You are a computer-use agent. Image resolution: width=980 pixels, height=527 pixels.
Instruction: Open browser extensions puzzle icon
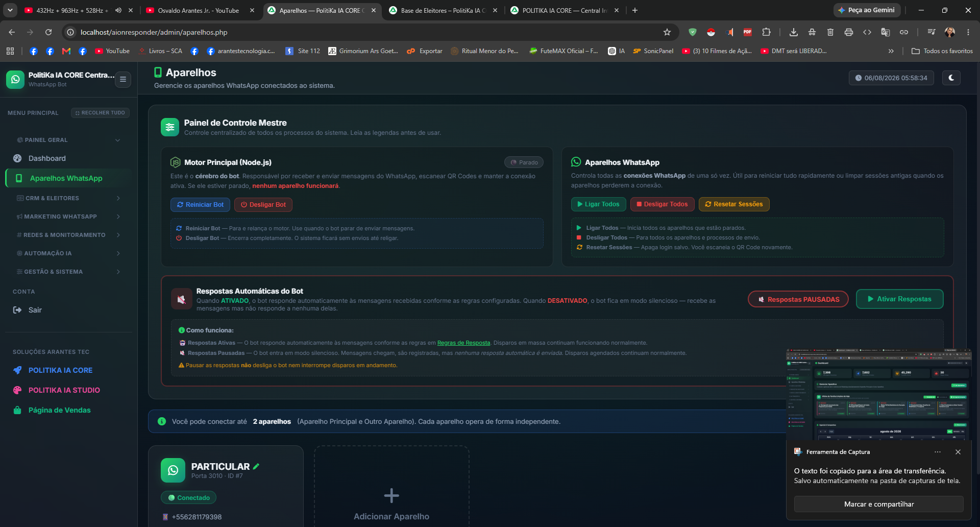(766, 32)
